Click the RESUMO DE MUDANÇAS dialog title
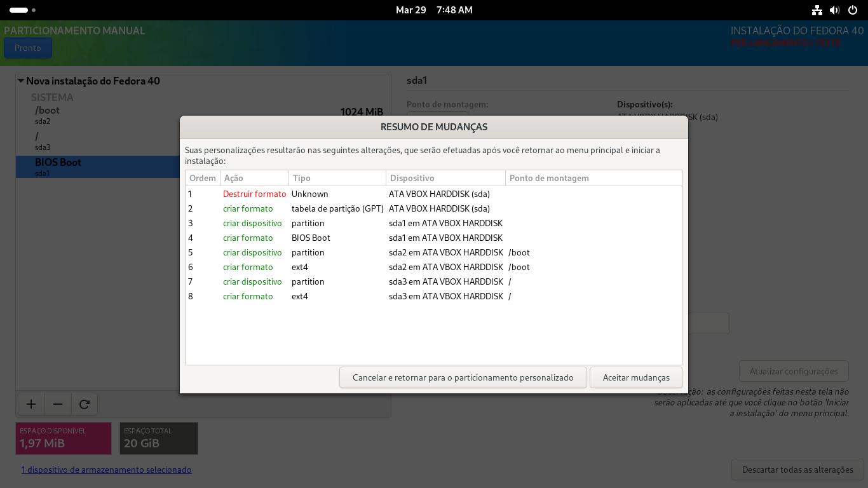Image resolution: width=868 pixels, height=488 pixels. pyautogui.click(x=434, y=127)
